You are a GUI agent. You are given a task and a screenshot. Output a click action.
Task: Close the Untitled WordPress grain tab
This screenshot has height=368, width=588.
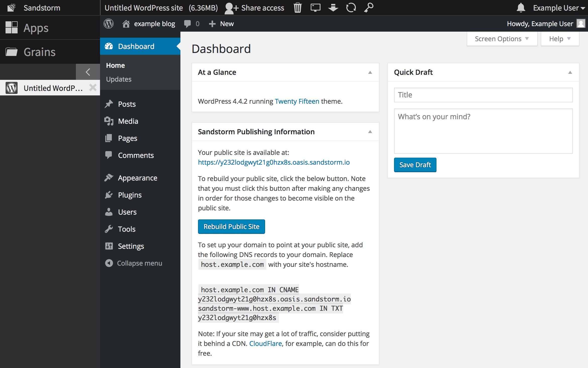(x=93, y=88)
